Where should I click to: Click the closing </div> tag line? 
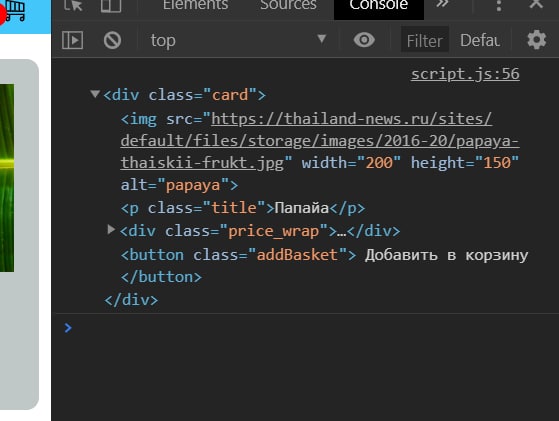[x=131, y=300]
